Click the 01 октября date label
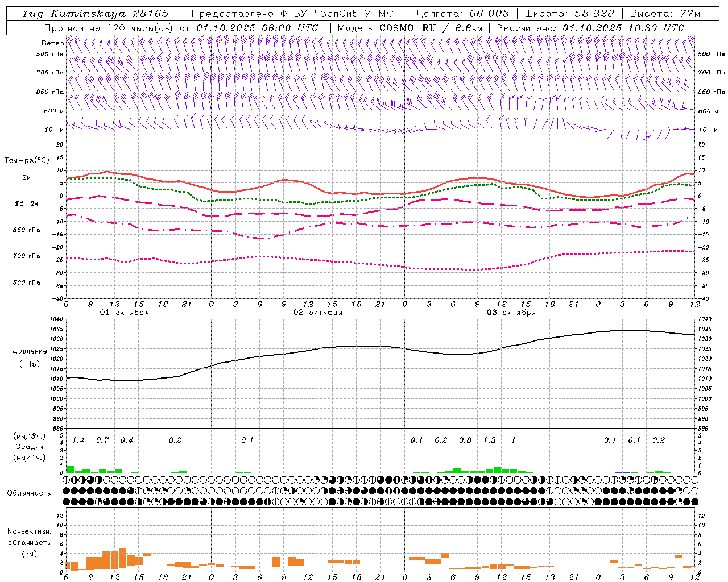This screenshot has width=728, height=582. pos(125,313)
